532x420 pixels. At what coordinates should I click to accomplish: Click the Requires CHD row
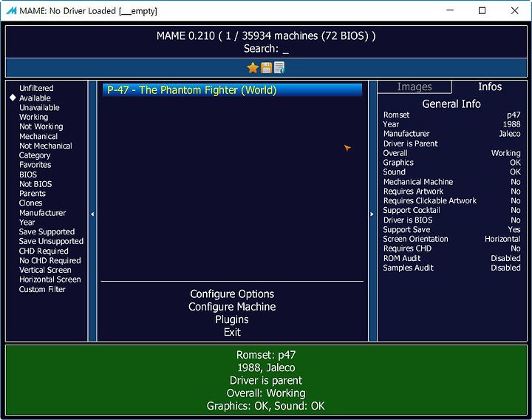(451, 249)
